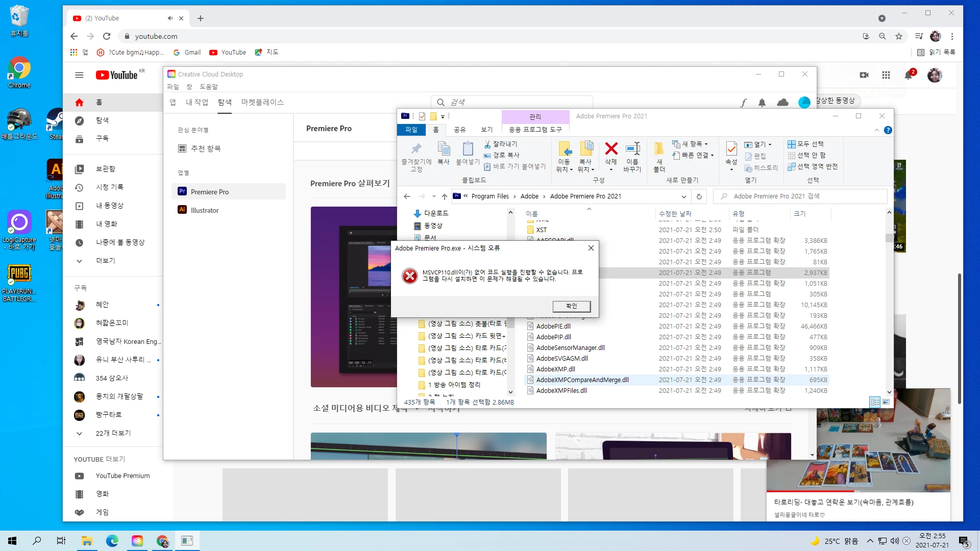Open the YouTube apps grid icon
This screenshot has width=980, height=551.
pos(886,75)
